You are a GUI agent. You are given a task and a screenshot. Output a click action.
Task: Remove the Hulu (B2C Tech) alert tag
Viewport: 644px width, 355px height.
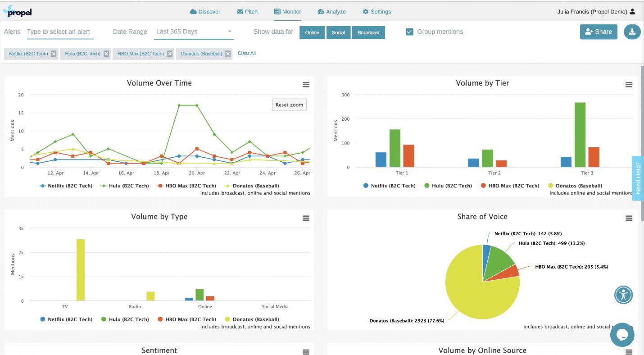106,54
